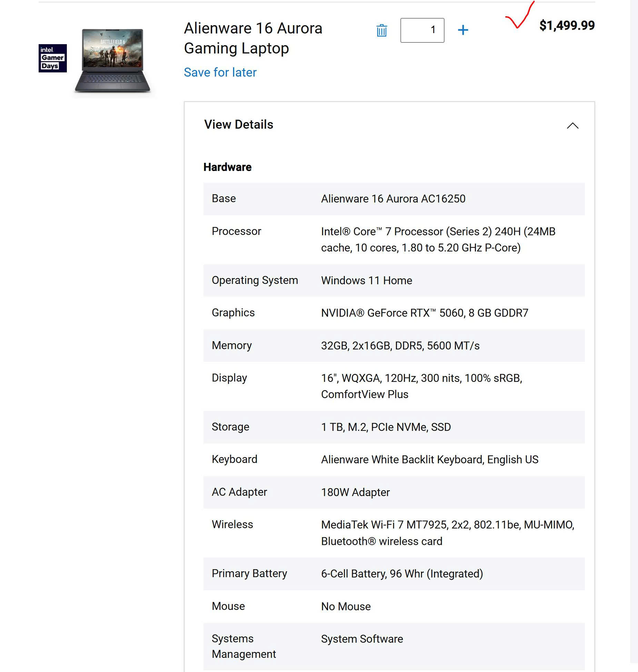
Task: Click the Display WQXGA specification
Action: [x=421, y=386]
